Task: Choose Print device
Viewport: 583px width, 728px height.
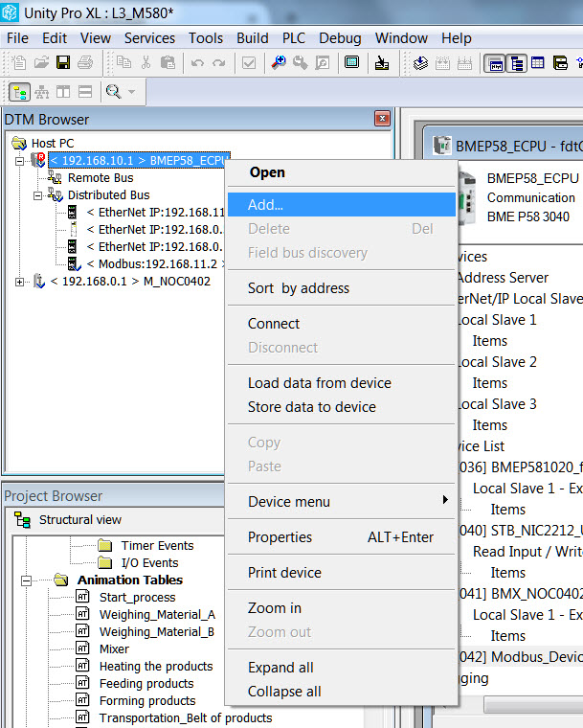Action: 342,573
